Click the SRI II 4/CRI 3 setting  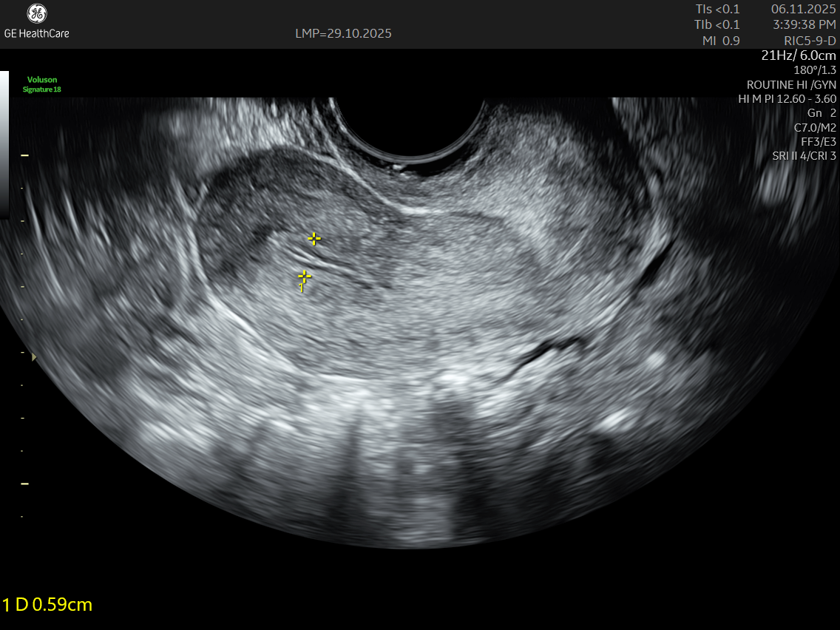click(804, 155)
